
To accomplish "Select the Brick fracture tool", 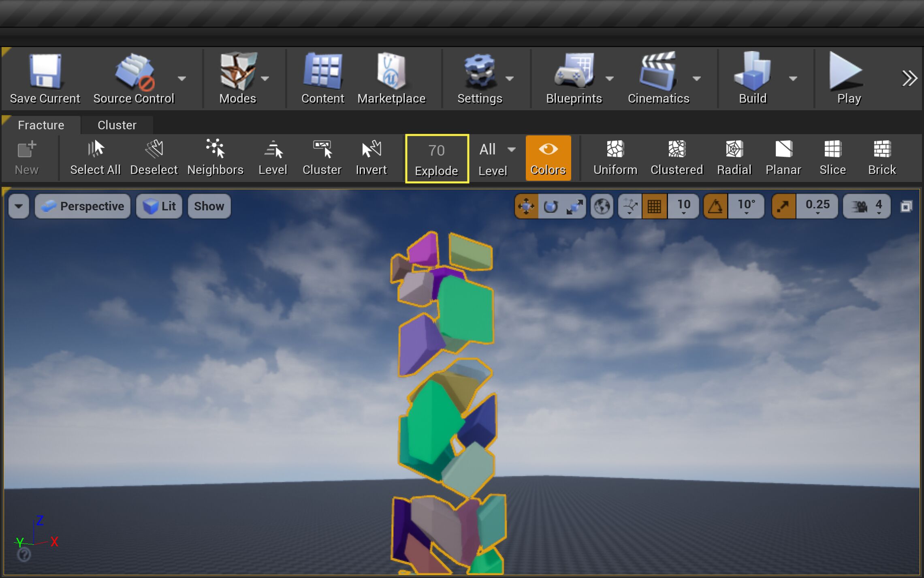I will pyautogui.click(x=881, y=157).
